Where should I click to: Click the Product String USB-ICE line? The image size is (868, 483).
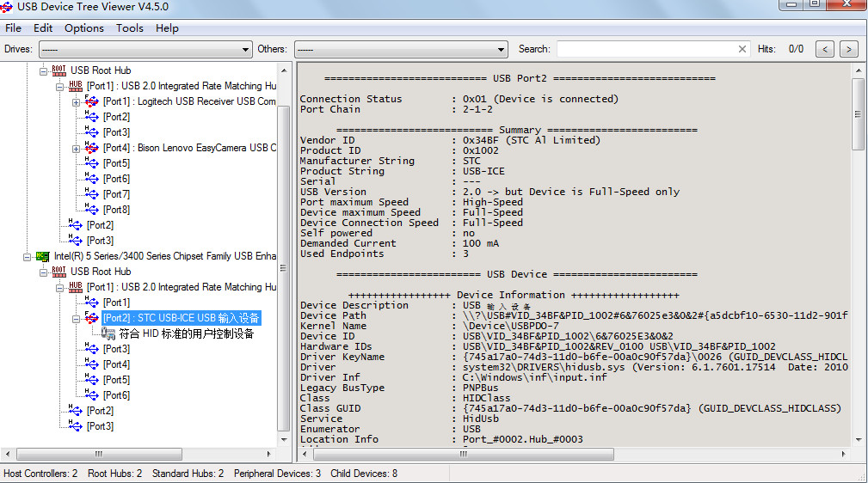pos(403,172)
